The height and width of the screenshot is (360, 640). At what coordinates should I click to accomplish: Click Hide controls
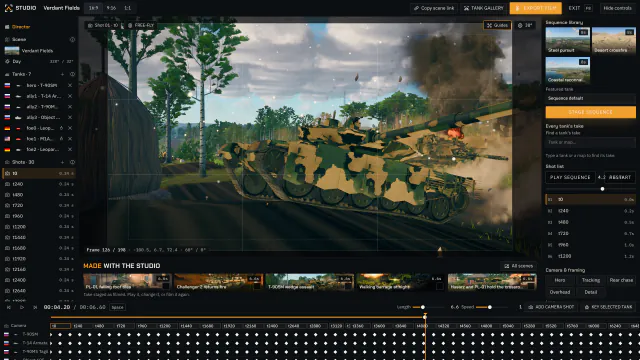pyautogui.click(x=617, y=8)
